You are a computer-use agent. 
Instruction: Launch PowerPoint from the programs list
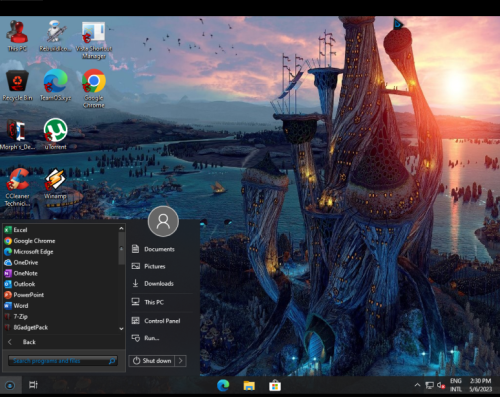[x=60, y=295]
